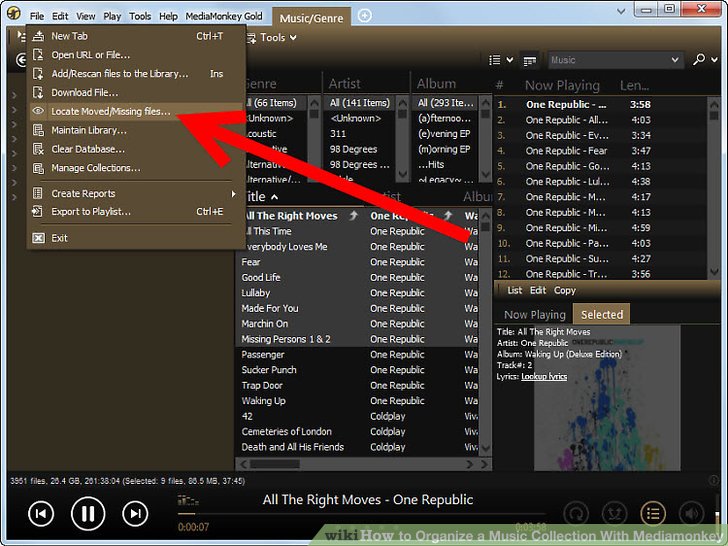
Task: Click the album art thumbnail
Action: coord(607,398)
